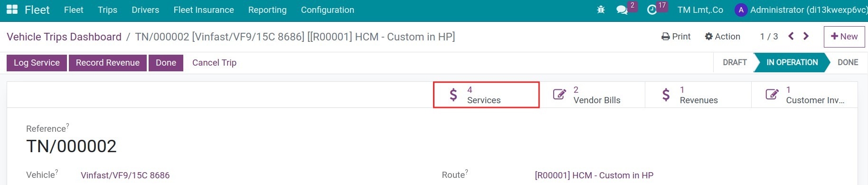Click the Log Service button
The height and width of the screenshot is (185, 868).
(37, 63)
